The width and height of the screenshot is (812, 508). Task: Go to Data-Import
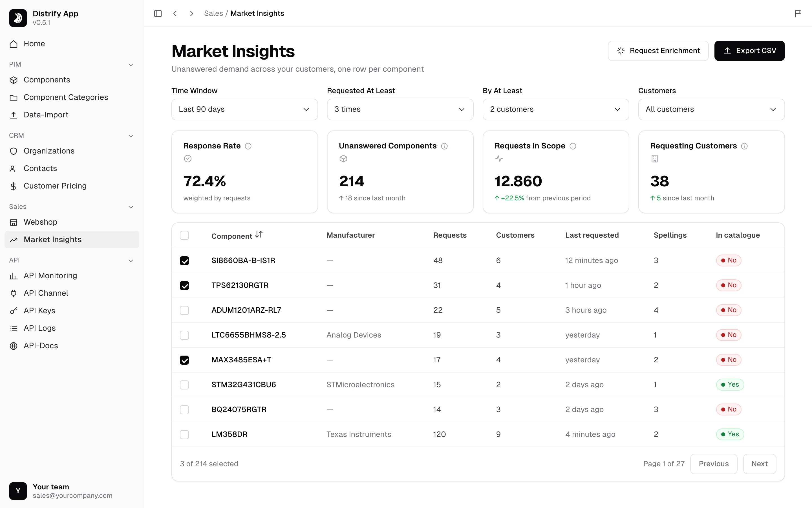pyautogui.click(x=72, y=115)
